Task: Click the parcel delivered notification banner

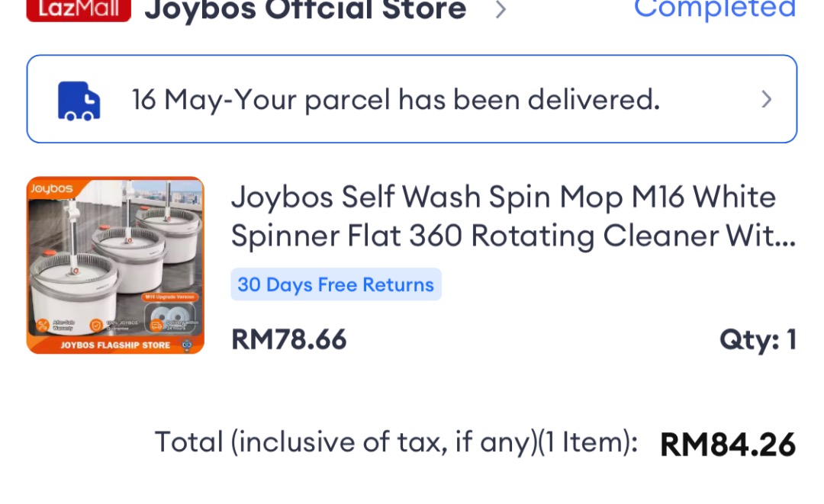Action: (412, 98)
